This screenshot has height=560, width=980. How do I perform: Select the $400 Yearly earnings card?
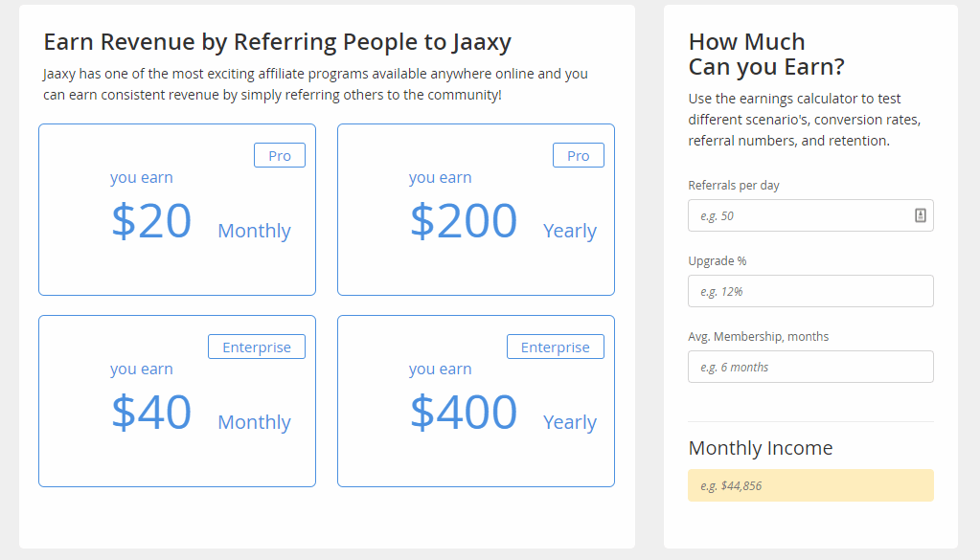475,401
